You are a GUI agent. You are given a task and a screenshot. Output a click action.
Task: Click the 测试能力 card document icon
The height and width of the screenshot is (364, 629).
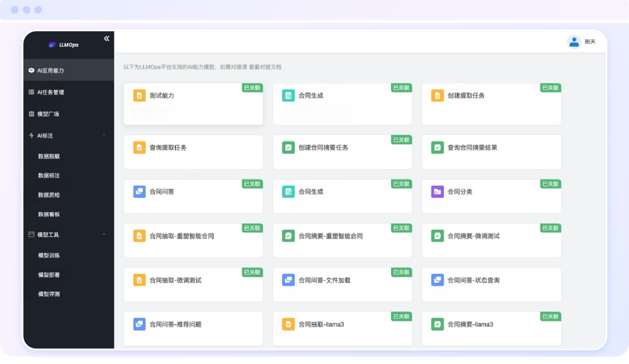coord(139,96)
